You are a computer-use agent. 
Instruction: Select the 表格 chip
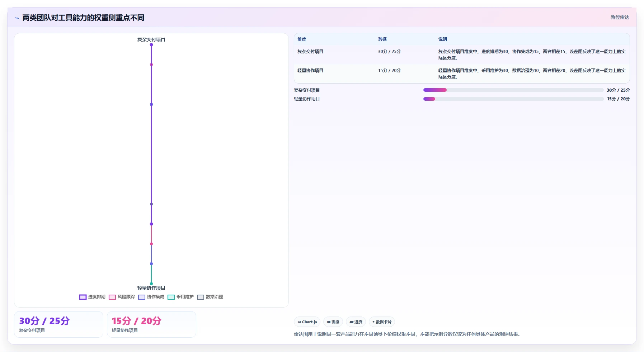click(333, 322)
